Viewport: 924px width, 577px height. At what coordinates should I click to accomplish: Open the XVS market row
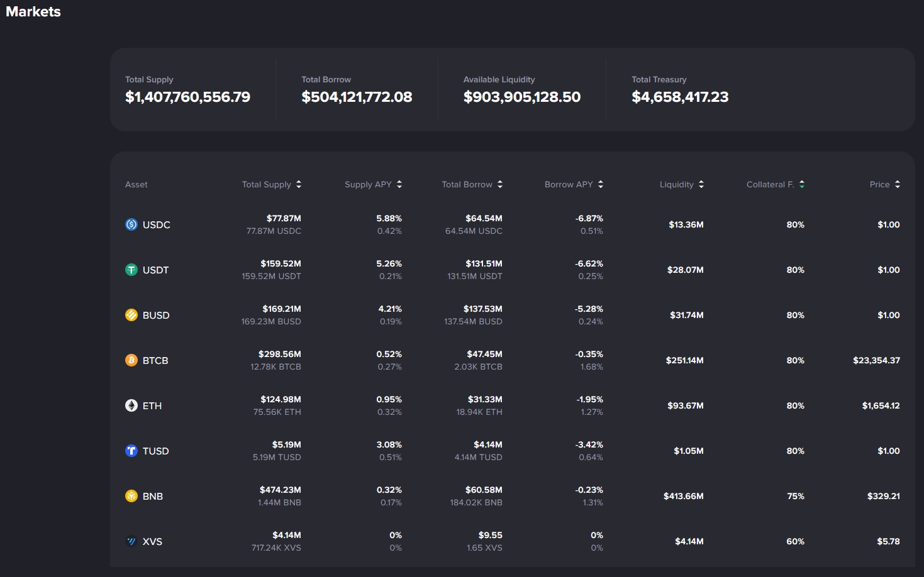click(513, 541)
